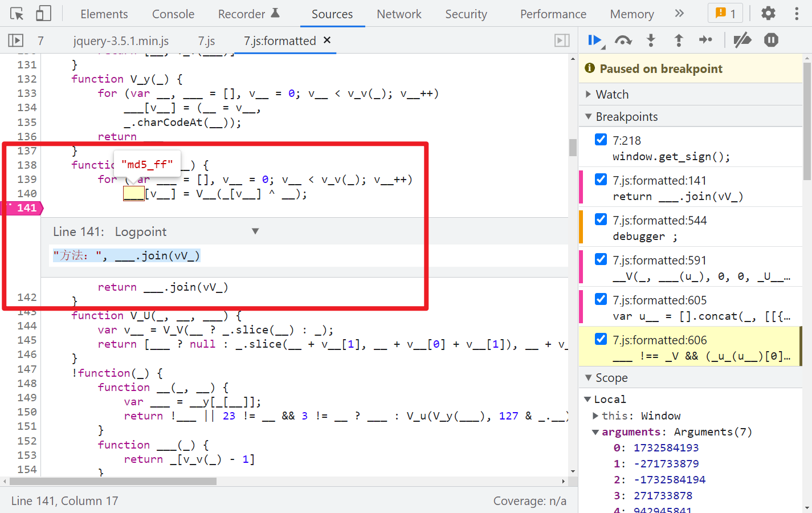Uncheck the 7:218 breakpoint
The width and height of the screenshot is (812, 513).
pos(601,140)
